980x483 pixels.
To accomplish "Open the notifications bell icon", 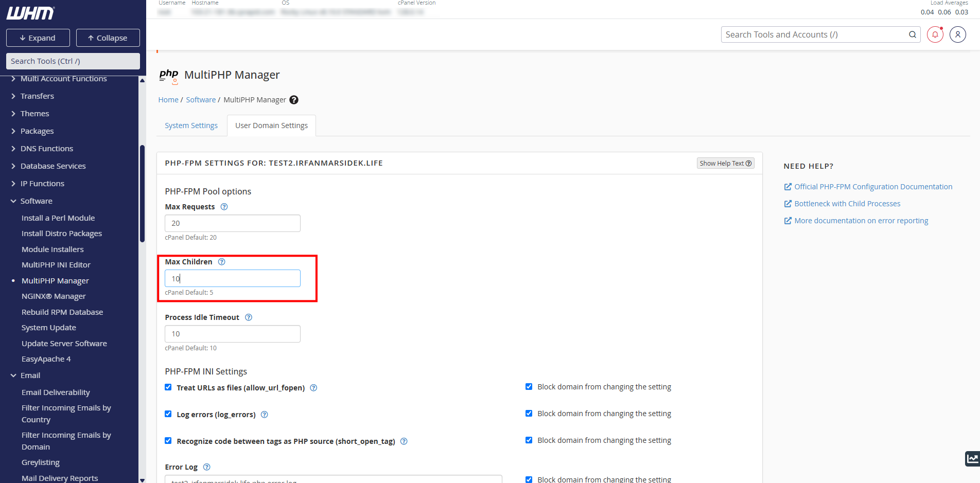I will tap(935, 34).
